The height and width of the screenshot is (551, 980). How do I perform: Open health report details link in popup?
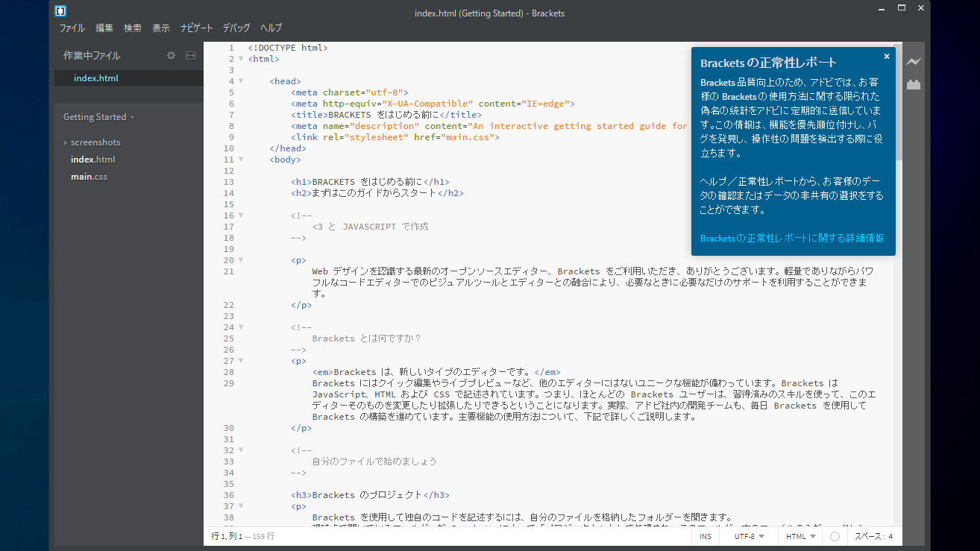click(792, 239)
